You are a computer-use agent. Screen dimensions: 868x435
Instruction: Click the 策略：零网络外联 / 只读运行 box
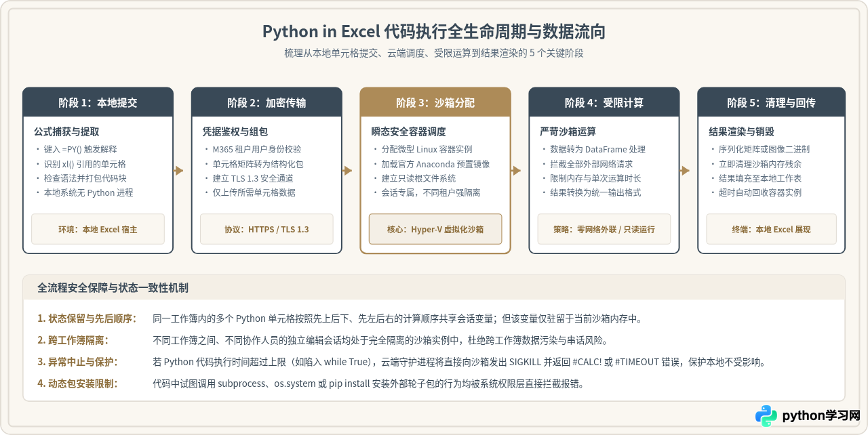coord(604,229)
